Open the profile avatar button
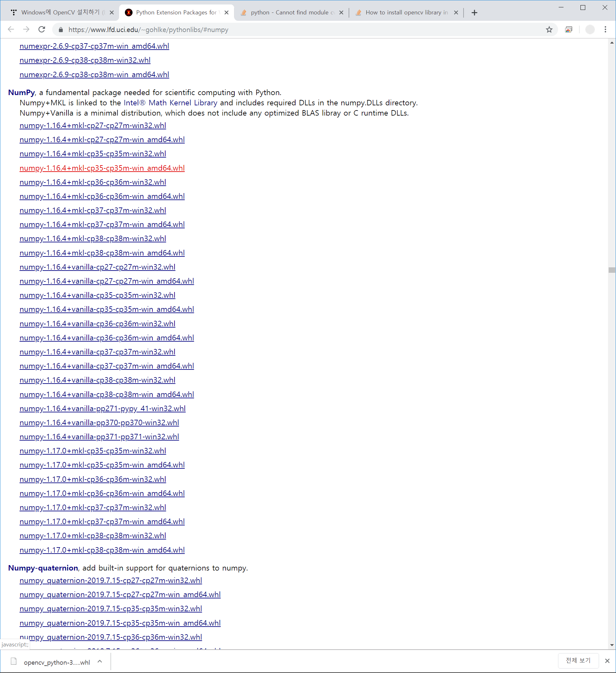 pos(590,30)
